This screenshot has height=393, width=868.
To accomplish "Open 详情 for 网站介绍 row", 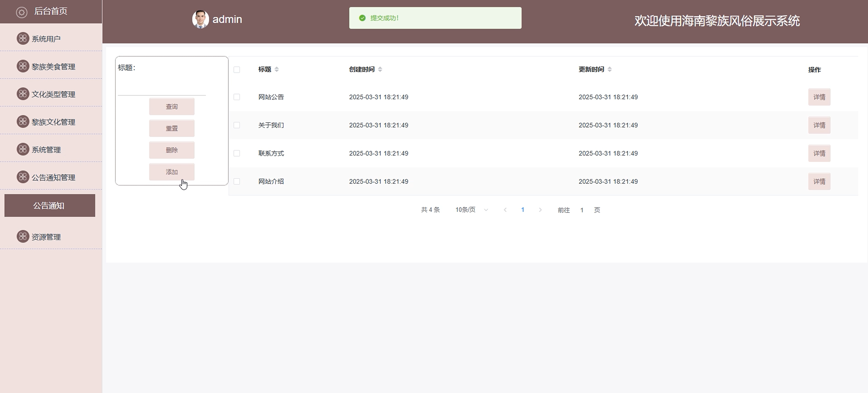I will (819, 181).
